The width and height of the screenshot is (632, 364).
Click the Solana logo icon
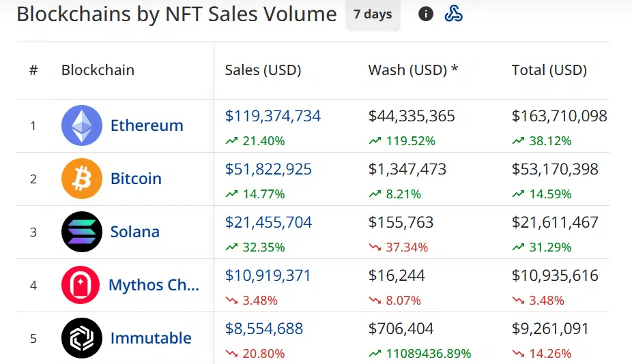82,232
